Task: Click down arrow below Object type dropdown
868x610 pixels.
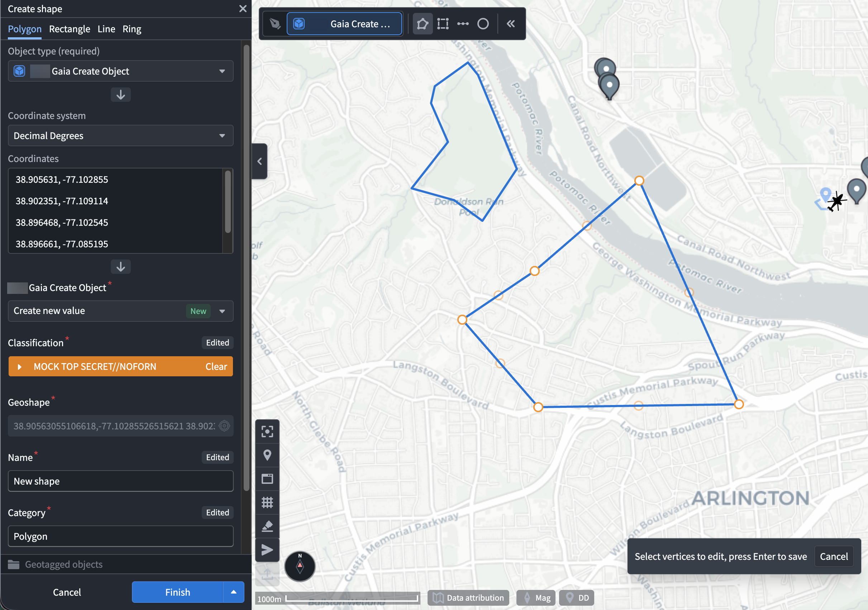Action: [x=121, y=95]
